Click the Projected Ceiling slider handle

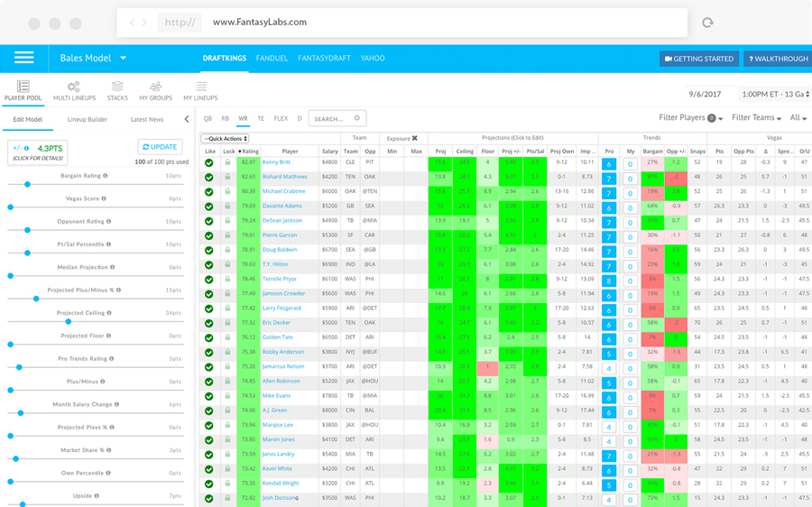(69, 321)
